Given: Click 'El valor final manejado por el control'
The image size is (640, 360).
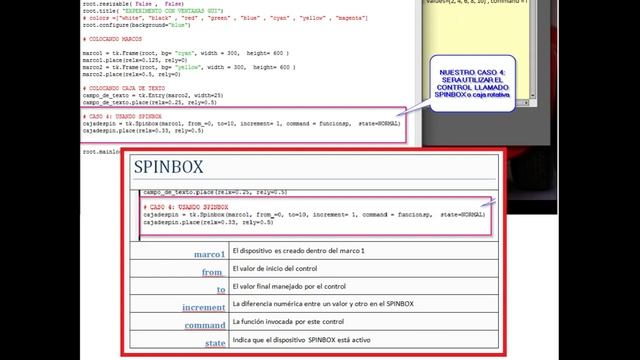Looking at the screenshot, I should pos(289,287).
